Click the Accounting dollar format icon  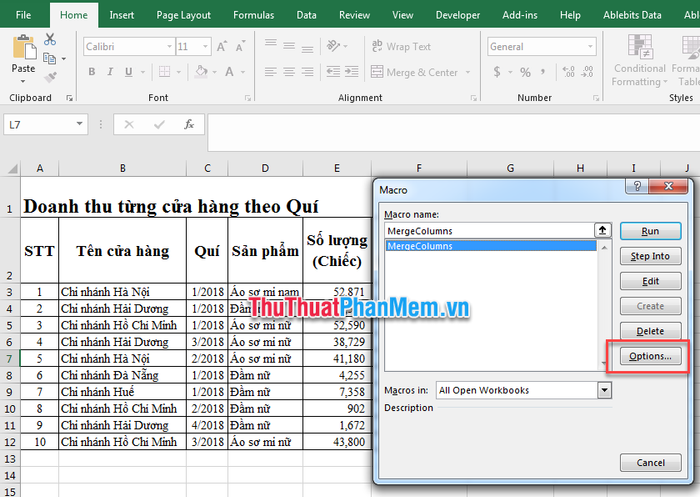click(x=497, y=72)
